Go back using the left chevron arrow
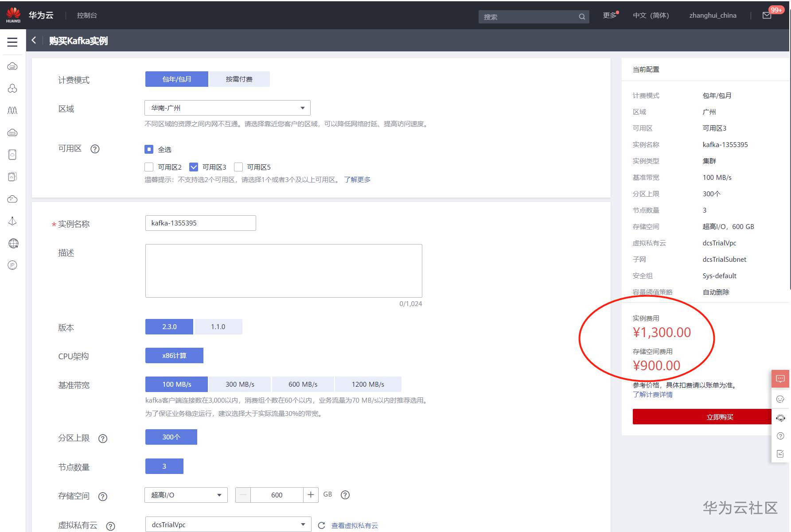The width and height of the screenshot is (791, 532). coord(34,40)
